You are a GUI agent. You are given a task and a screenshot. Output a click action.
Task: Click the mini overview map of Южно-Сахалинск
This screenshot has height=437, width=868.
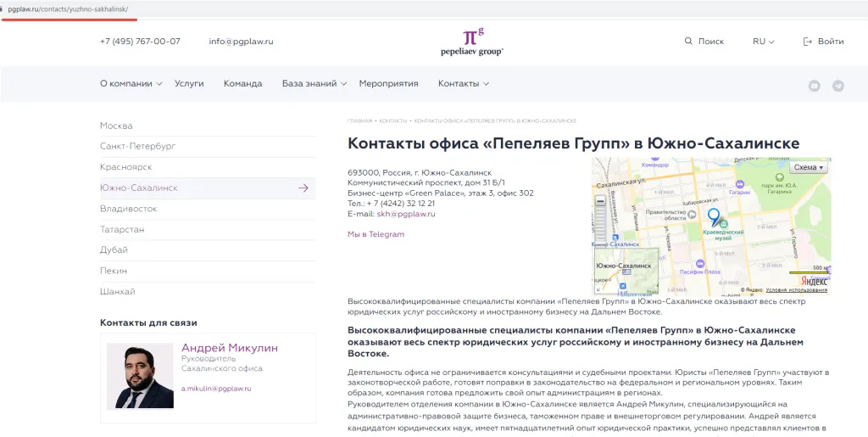pyautogui.click(x=626, y=271)
